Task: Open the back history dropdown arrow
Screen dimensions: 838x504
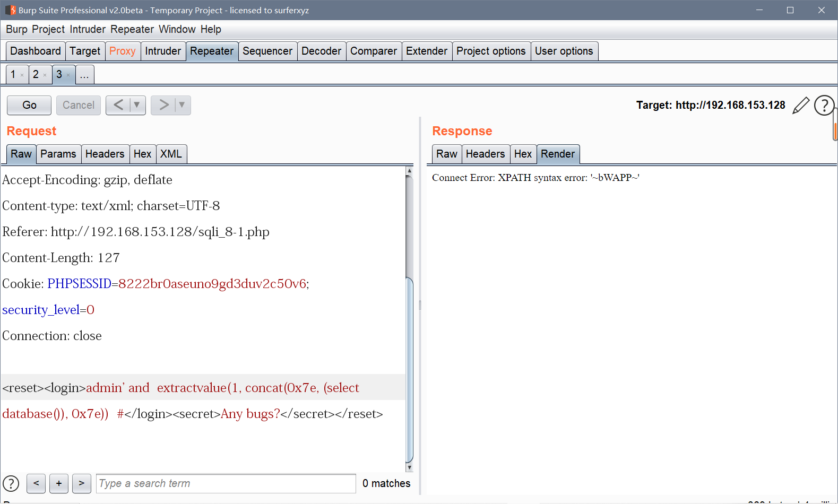Action: pyautogui.click(x=137, y=105)
